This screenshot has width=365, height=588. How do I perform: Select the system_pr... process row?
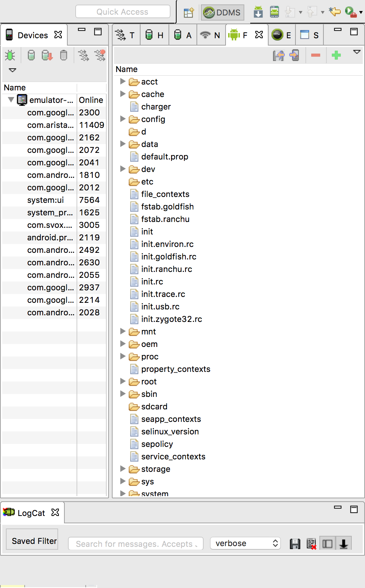pos(54,212)
